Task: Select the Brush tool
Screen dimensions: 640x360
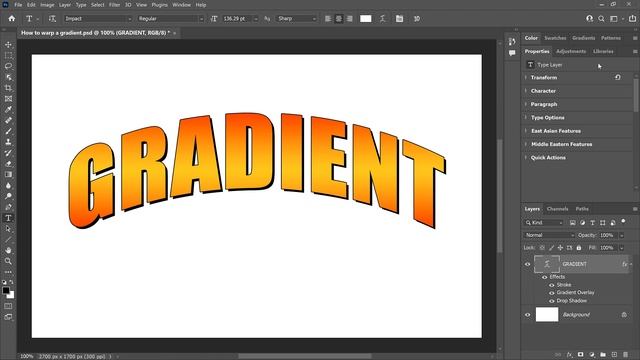Action: pyautogui.click(x=8, y=131)
